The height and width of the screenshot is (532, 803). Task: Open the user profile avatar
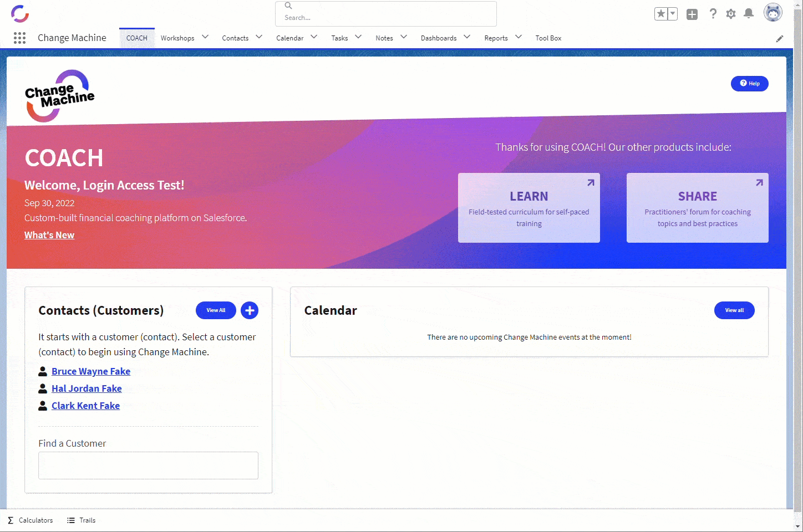click(x=772, y=13)
